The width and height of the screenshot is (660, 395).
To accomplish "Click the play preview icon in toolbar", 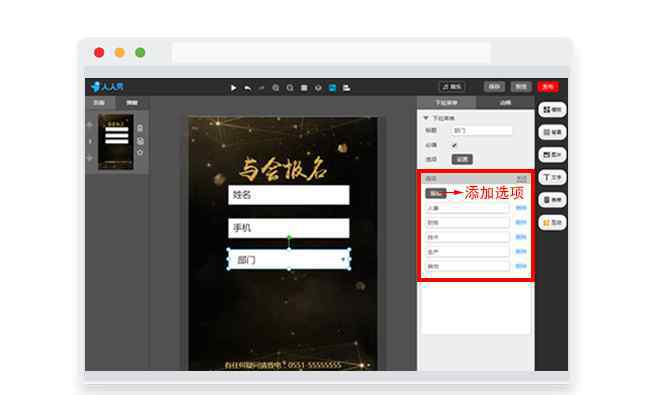I will (233, 88).
